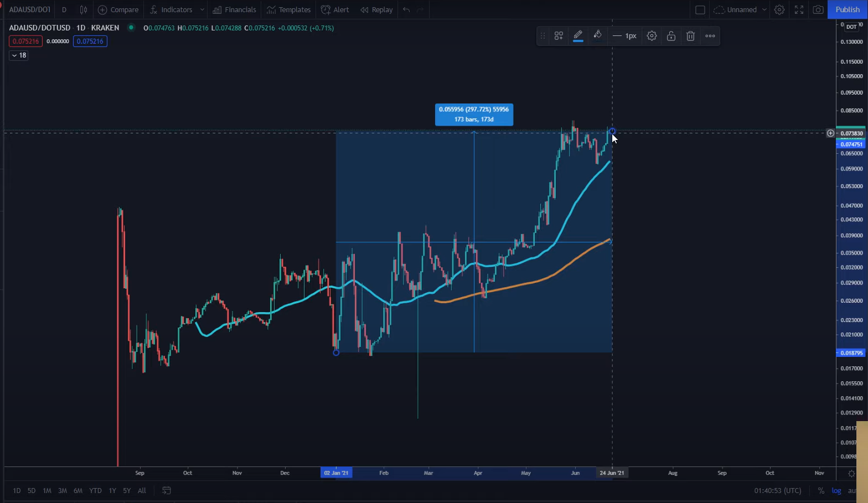Click the 297.72% measurement tooltip label
Viewport: 868px width, 503px height.
474,115
